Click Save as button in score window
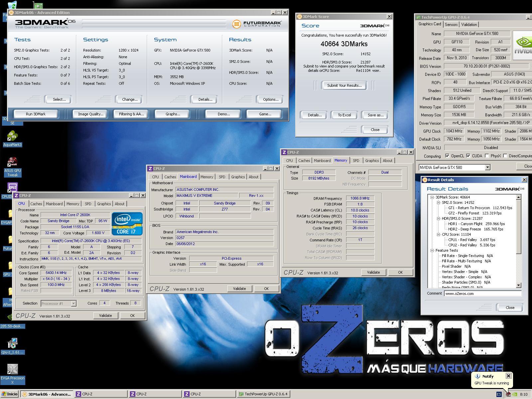This screenshot has height=399, width=532. (x=375, y=115)
